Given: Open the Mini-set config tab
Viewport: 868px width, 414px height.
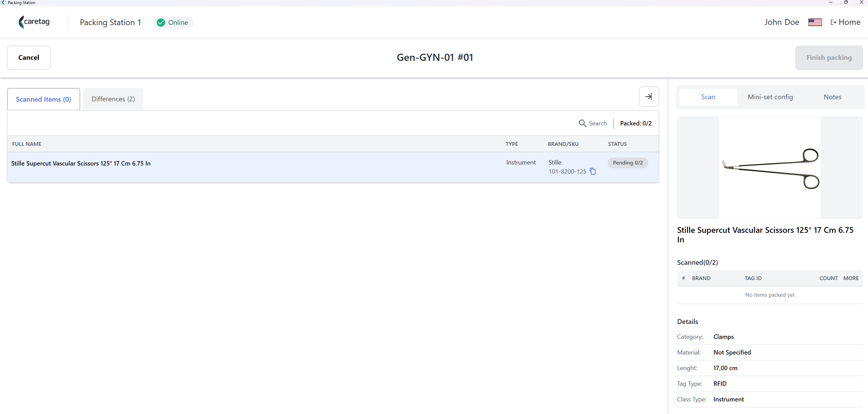Looking at the screenshot, I should pyautogui.click(x=770, y=97).
